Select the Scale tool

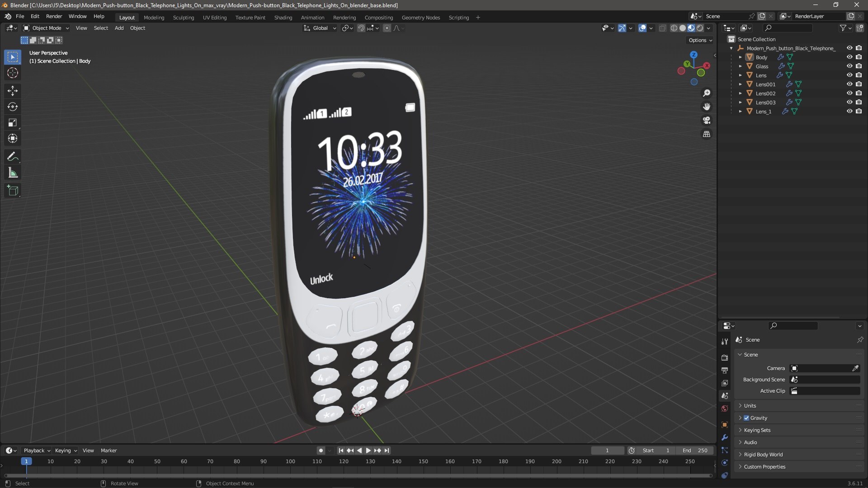[12, 122]
